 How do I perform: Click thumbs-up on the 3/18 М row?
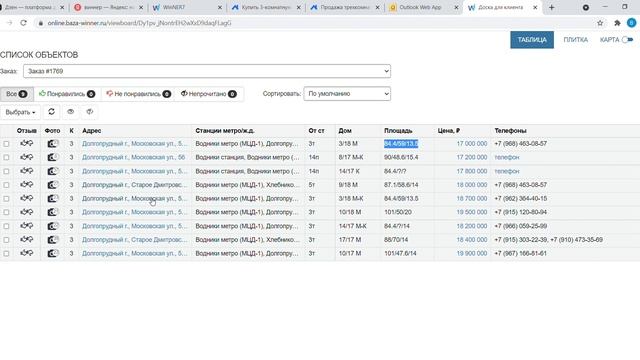point(23,143)
